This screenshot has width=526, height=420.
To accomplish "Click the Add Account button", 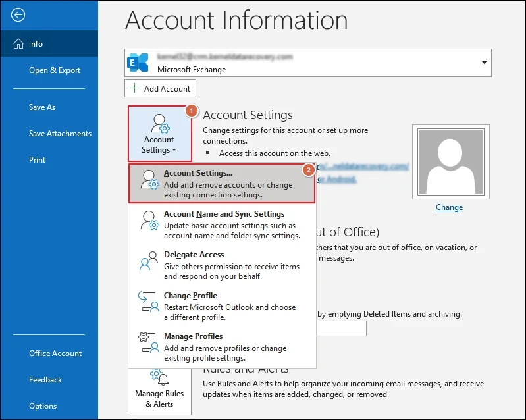I will pyautogui.click(x=160, y=88).
